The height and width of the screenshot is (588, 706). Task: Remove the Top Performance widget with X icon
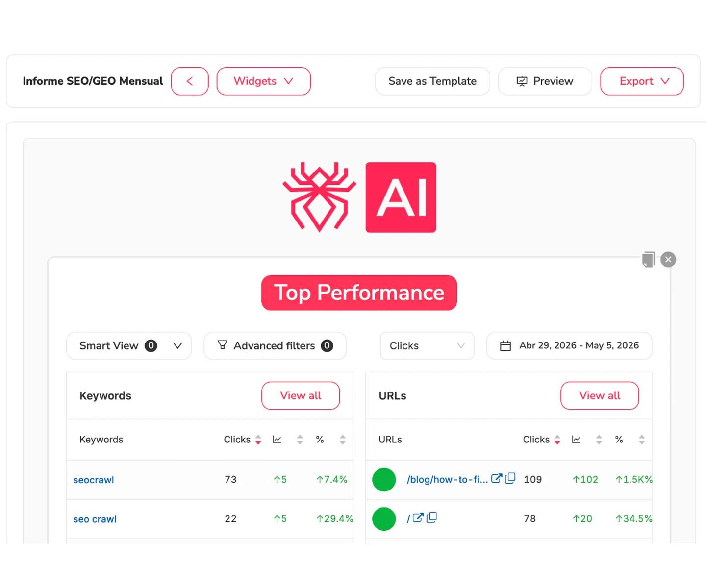[668, 259]
